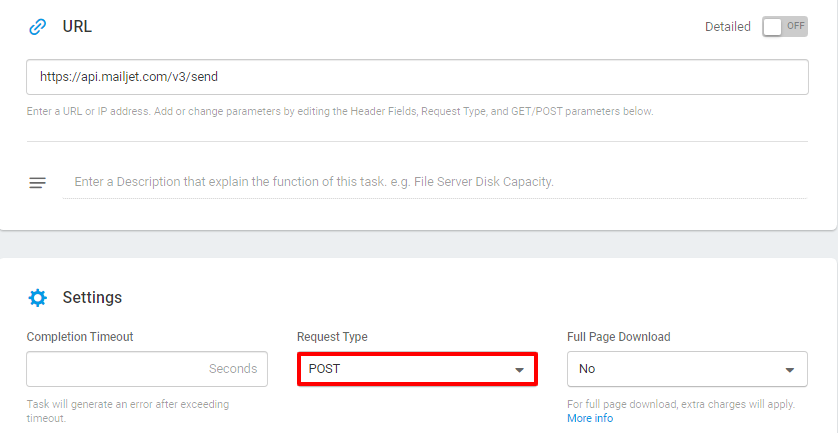Click the Settings section heading
Viewport: 838px width, 433px height.
92,297
